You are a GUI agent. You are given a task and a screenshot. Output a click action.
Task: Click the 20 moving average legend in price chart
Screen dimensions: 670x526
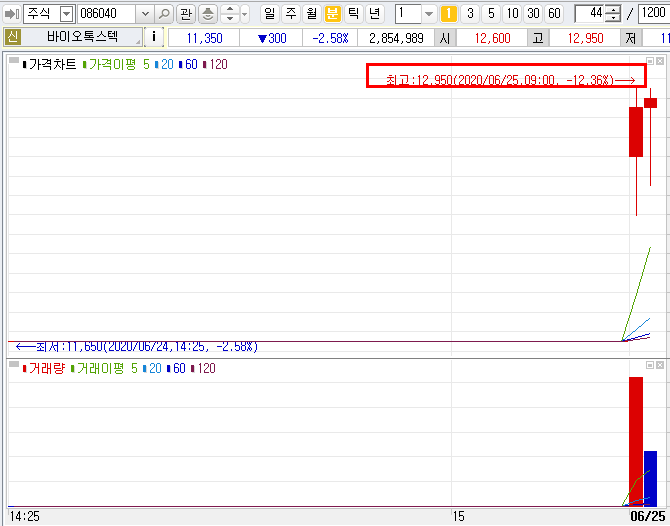[164, 65]
